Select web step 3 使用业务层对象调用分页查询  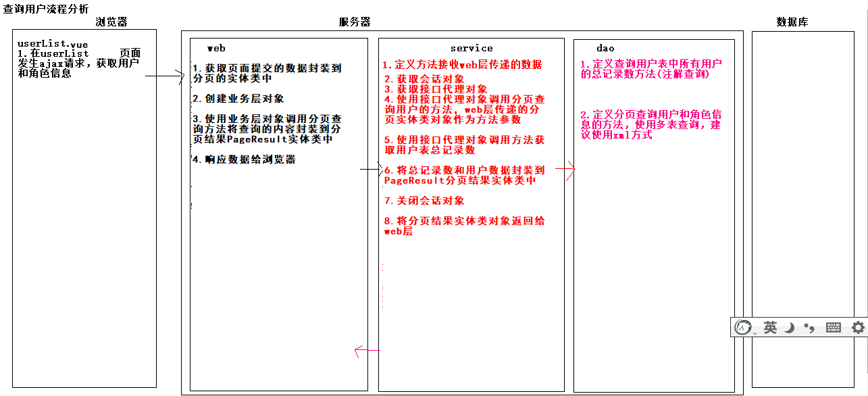coord(267,128)
